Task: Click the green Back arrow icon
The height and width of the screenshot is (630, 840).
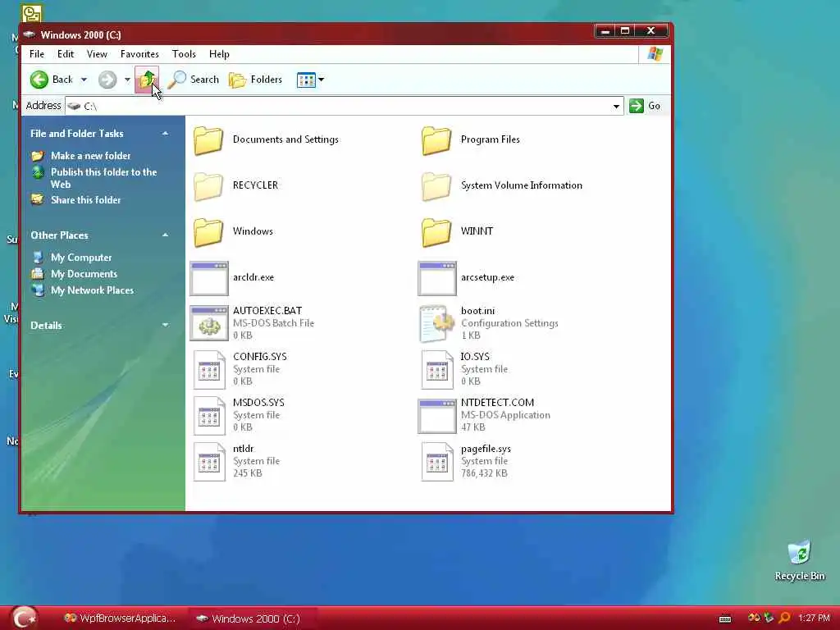Action: pyautogui.click(x=39, y=80)
